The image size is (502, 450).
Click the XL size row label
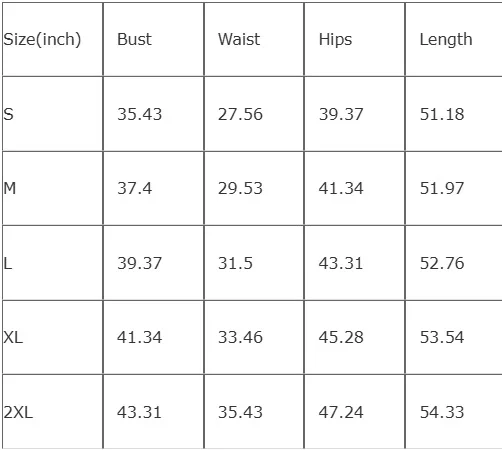(13, 337)
